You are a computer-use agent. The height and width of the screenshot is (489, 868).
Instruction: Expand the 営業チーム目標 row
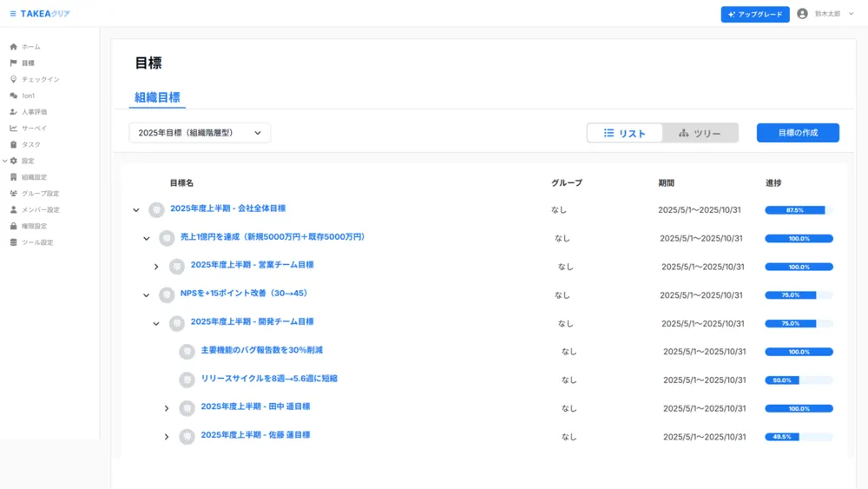click(156, 267)
